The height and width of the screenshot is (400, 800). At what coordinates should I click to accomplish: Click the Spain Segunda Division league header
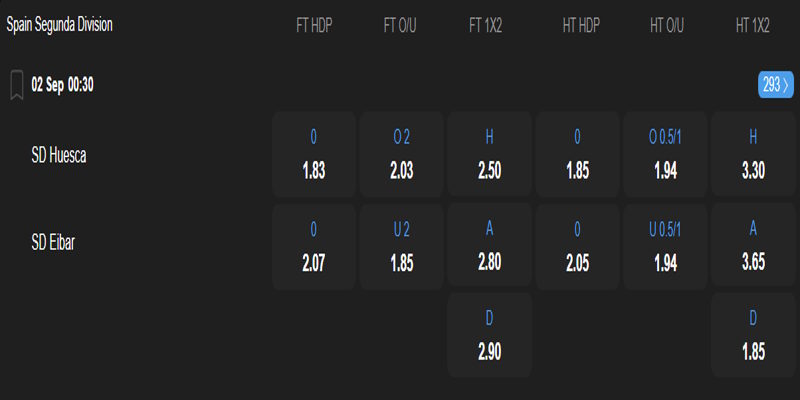59,25
